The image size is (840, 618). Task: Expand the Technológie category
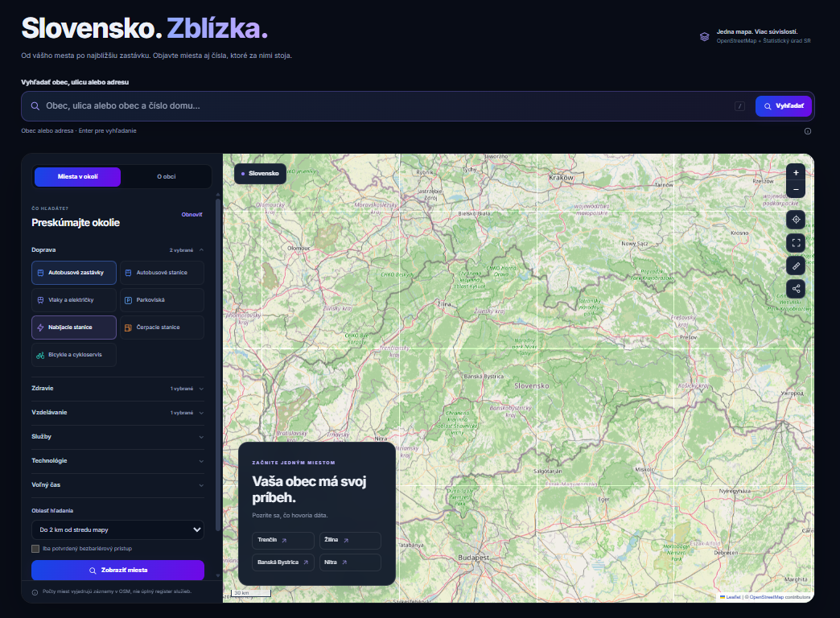tap(117, 461)
